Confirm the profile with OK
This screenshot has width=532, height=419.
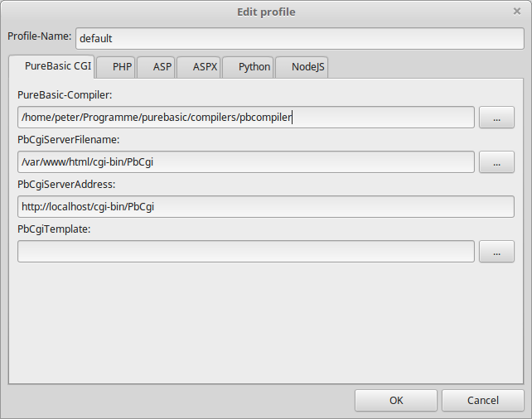396,400
